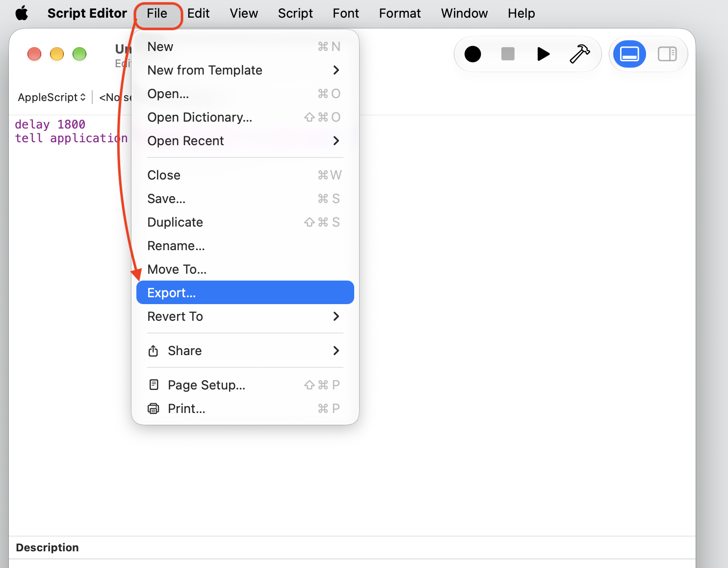Viewport: 728px width, 568px height.
Task: Run the script with play button
Action: 543,54
